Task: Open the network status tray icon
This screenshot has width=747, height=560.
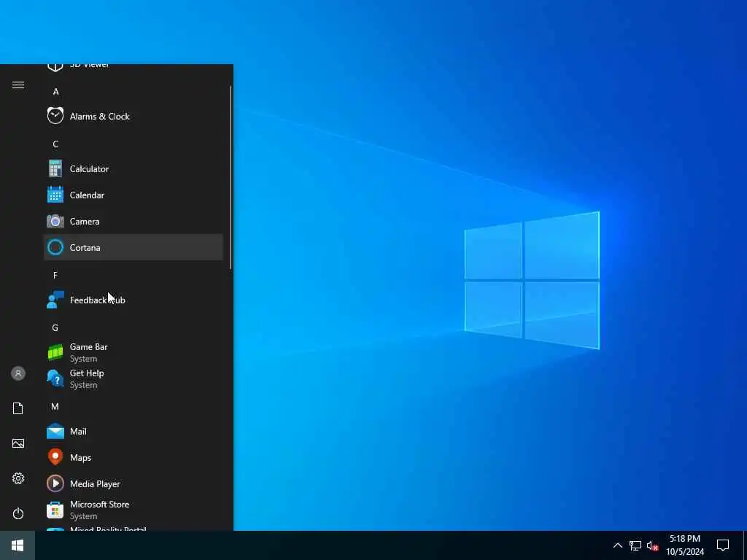Action: click(x=635, y=545)
